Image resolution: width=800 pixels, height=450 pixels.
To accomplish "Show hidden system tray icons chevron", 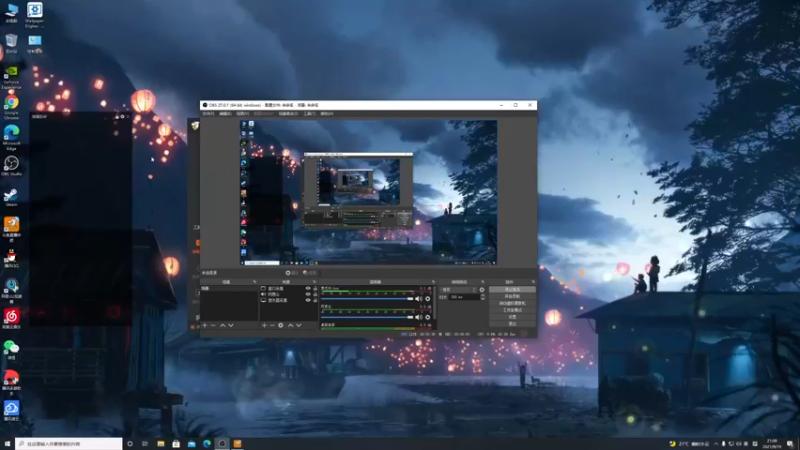I will pos(716,444).
